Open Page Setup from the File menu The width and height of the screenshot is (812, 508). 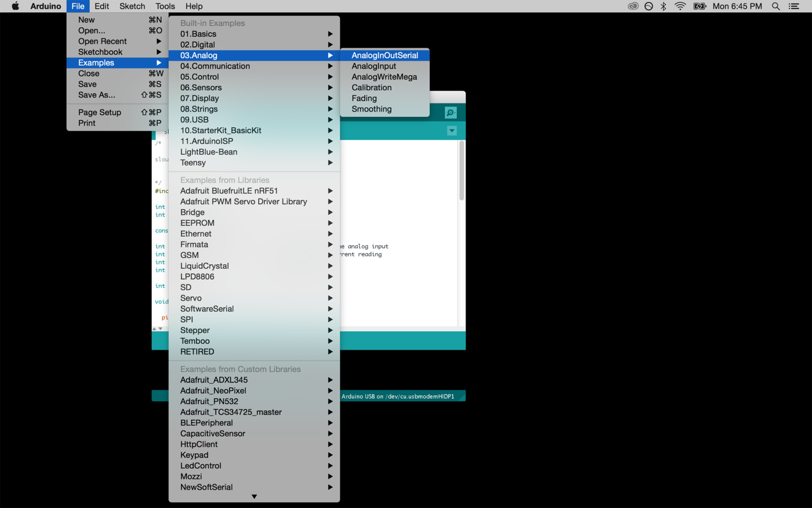tap(118, 112)
